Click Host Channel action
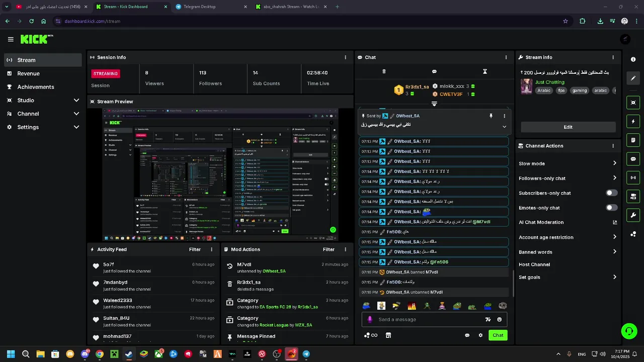 pyautogui.click(x=534, y=264)
